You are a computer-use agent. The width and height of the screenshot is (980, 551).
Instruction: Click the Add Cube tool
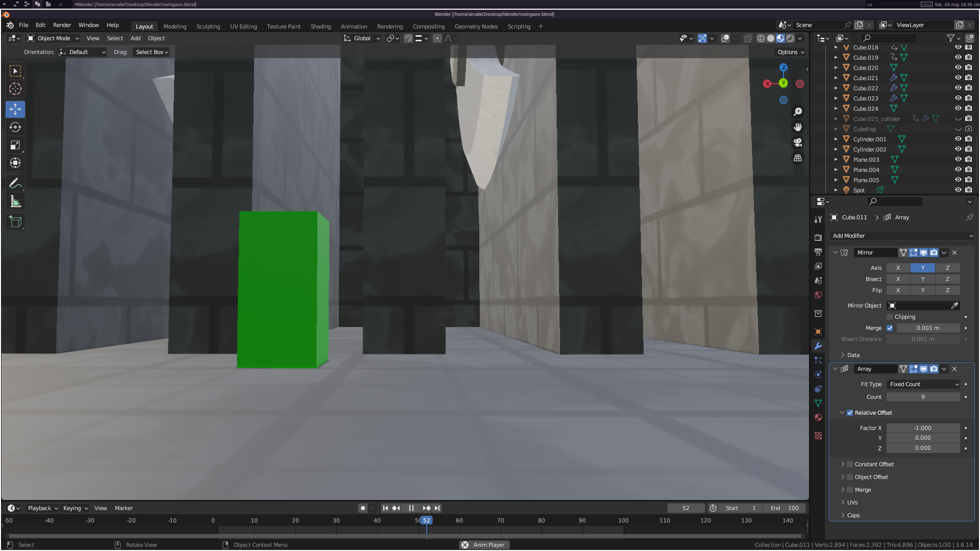pyautogui.click(x=15, y=221)
